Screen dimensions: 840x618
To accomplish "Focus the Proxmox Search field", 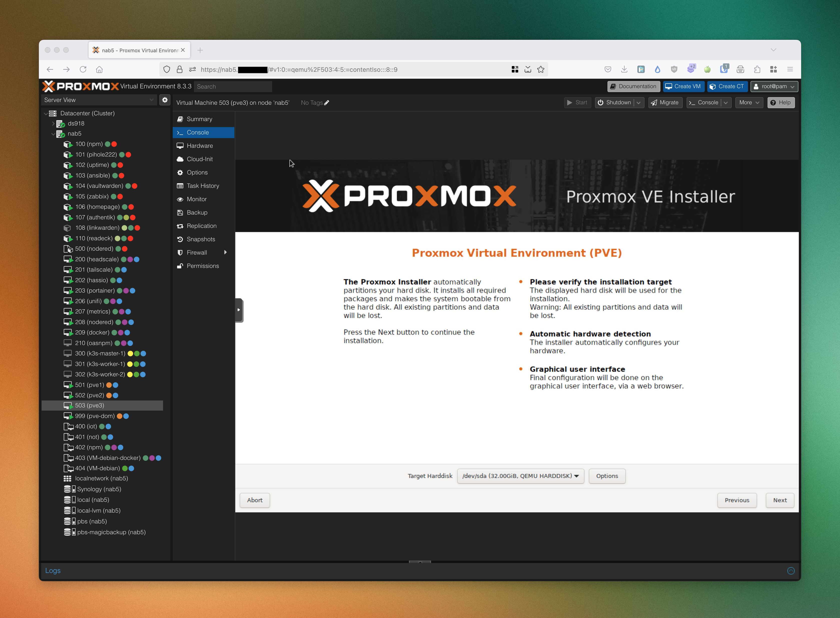I will (x=233, y=86).
